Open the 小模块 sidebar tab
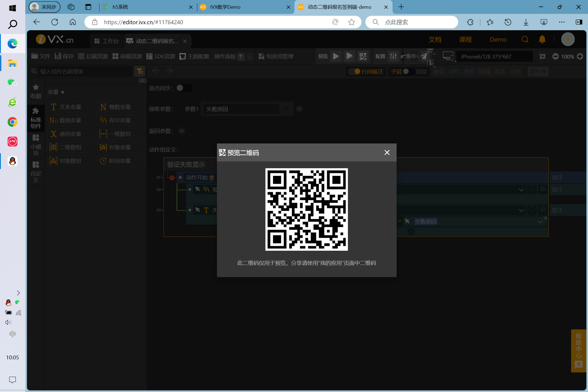The width and height of the screenshot is (588, 392). [x=36, y=145]
